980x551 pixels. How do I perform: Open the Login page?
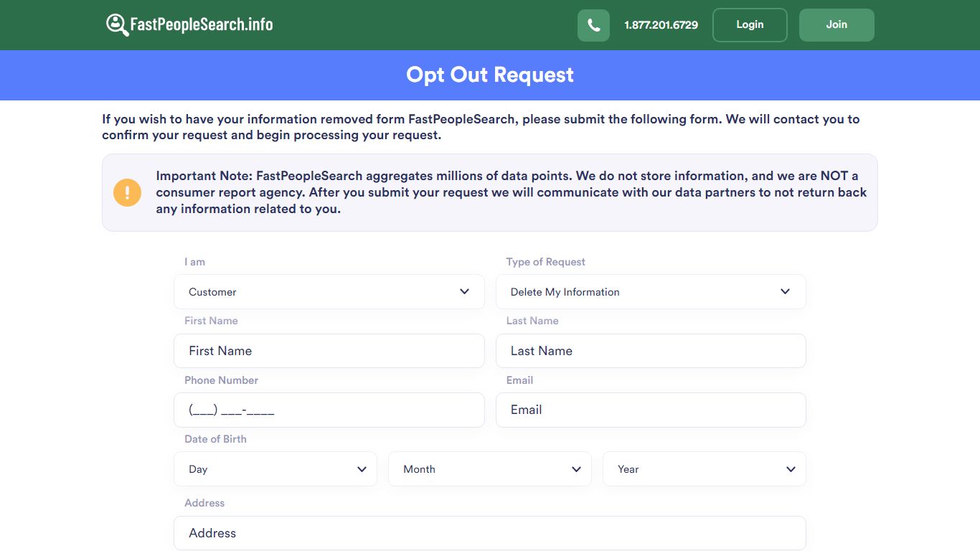[750, 25]
